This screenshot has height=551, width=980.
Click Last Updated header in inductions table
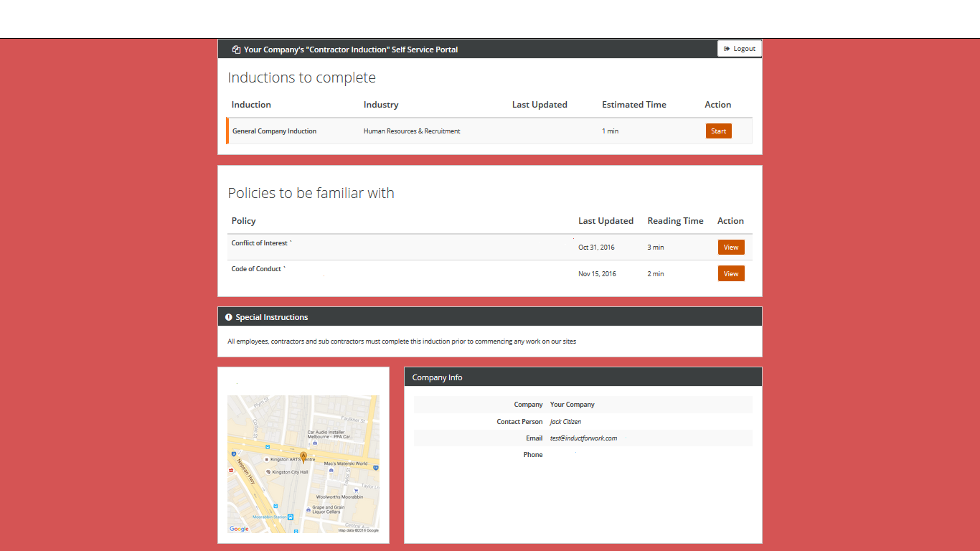point(540,105)
